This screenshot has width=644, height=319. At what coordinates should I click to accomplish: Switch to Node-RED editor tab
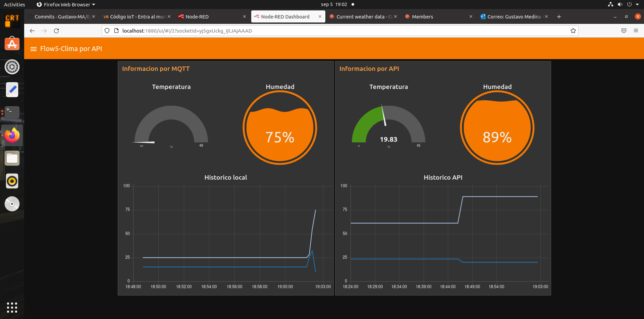[x=212, y=17]
